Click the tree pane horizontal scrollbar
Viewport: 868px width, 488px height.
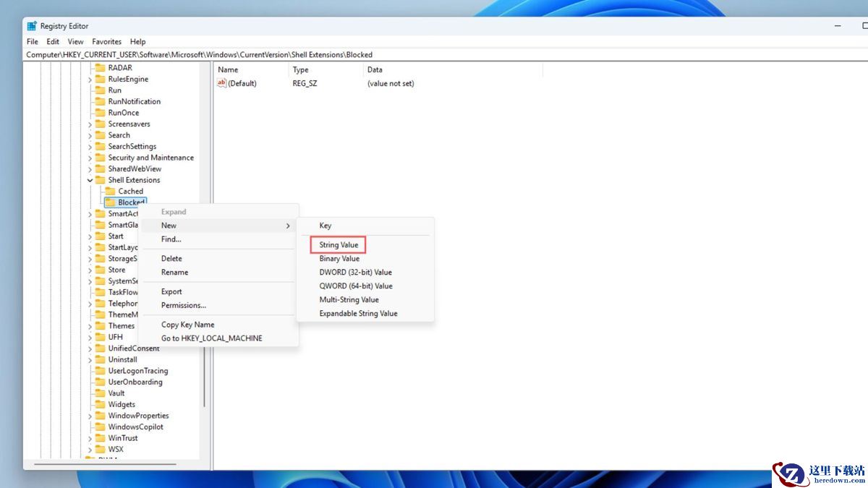point(101,463)
